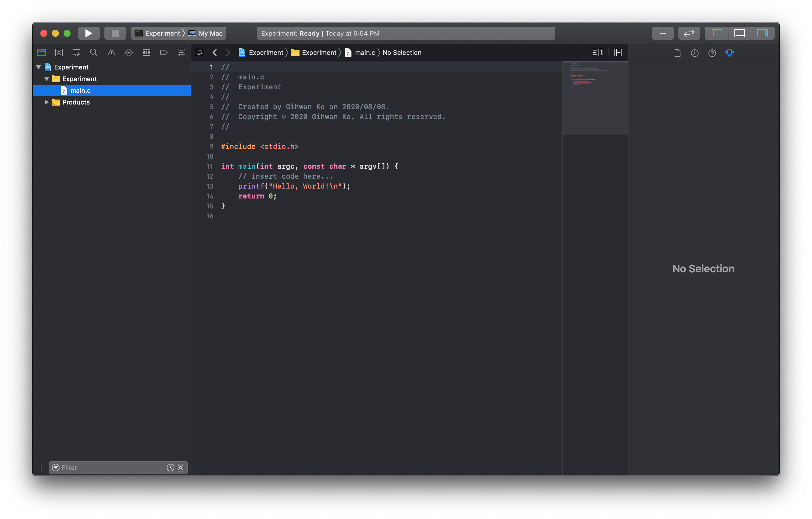Select the Search navigator icon

pyautogui.click(x=93, y=53)
